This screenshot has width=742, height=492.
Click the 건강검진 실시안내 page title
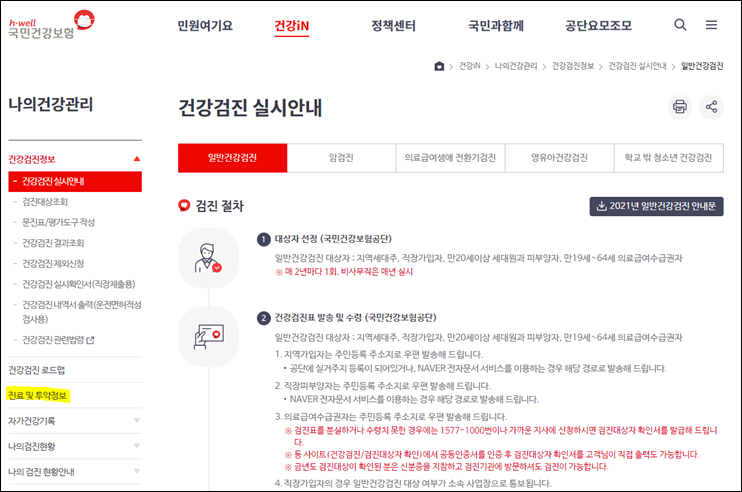[x=250, y=107]
